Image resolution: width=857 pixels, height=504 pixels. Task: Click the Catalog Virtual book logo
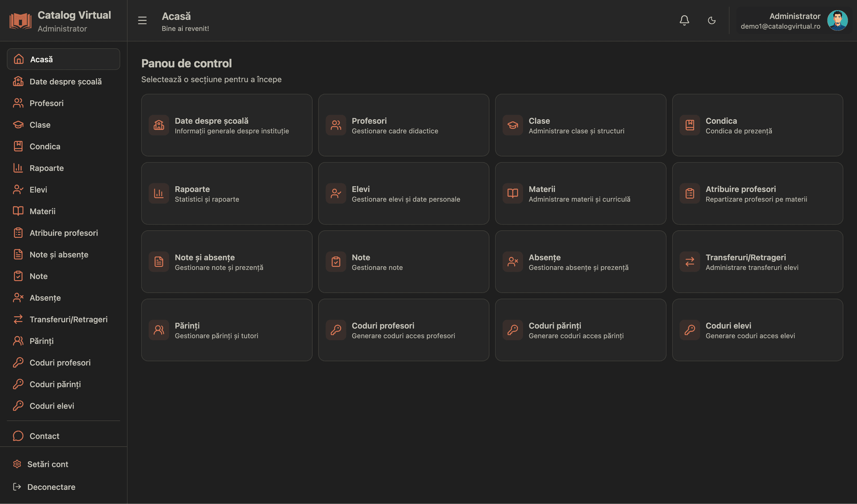pyautogui.click(x=21, y=21)
